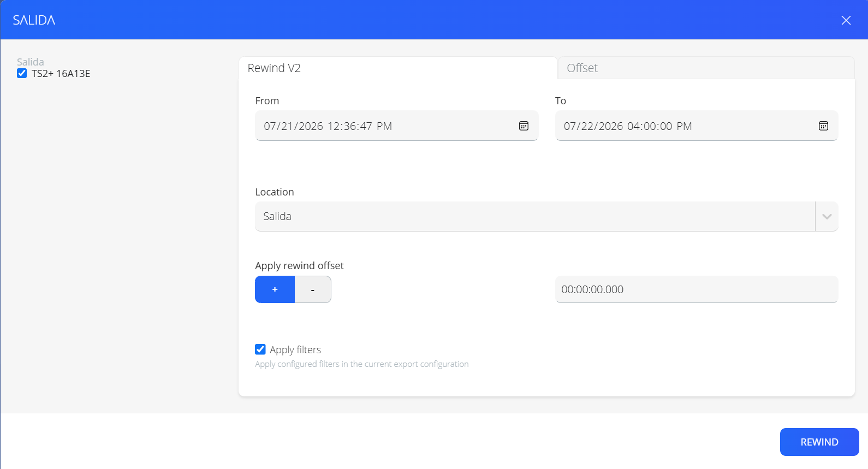Screen dimensions: 868x469
Task: Choose the minus rewind offset sign
Action: (x=313, y=289)
